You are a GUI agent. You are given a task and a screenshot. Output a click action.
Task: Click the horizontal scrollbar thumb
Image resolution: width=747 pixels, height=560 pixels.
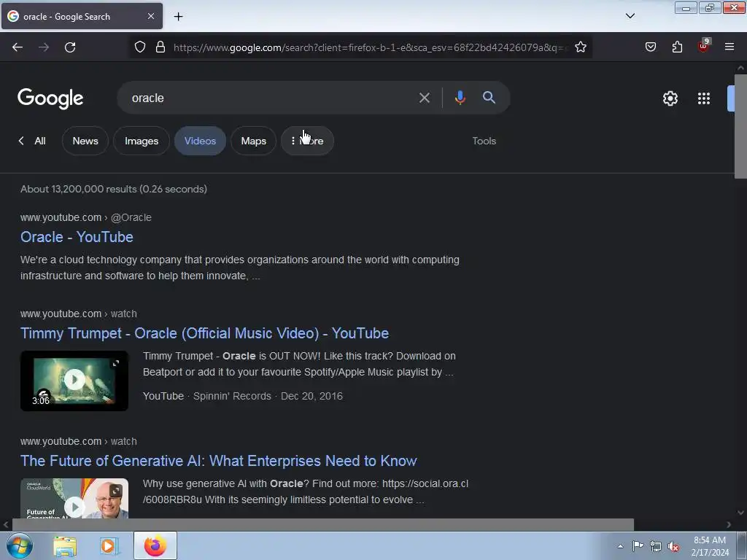(323, 525)
